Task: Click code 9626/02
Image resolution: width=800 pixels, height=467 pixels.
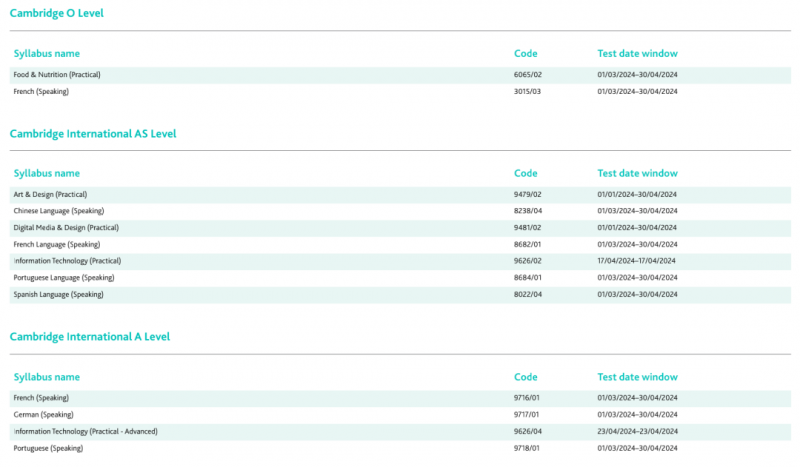Action: coord(528,261)
